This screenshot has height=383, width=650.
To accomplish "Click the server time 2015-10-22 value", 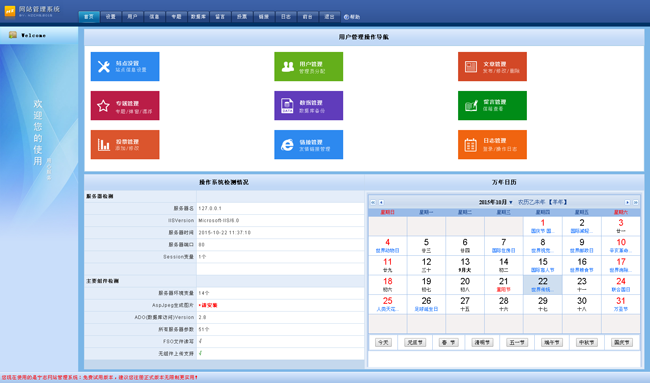I will 224,233.
